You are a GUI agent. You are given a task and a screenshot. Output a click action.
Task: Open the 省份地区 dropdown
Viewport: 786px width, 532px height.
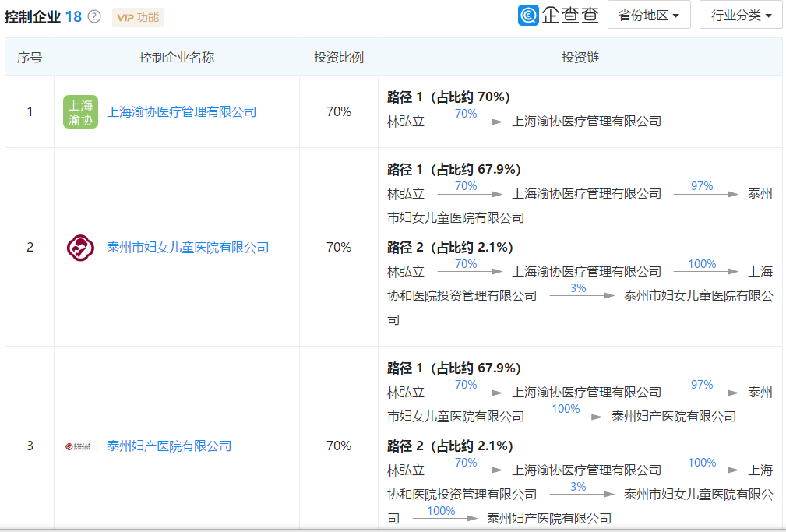[x=649, y=15]
